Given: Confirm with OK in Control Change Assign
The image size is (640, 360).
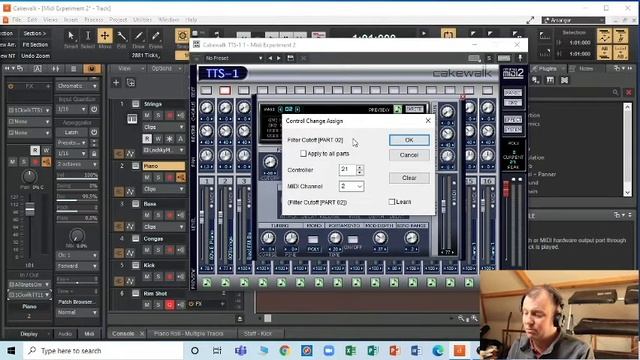Looking at the screenshot, I should (409, 140).
